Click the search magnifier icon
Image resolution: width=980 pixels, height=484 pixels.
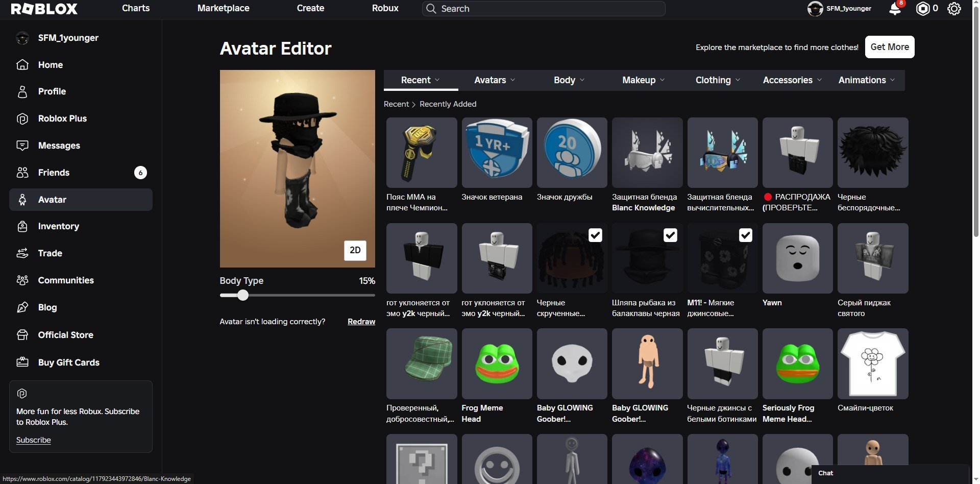click(431, 9)
